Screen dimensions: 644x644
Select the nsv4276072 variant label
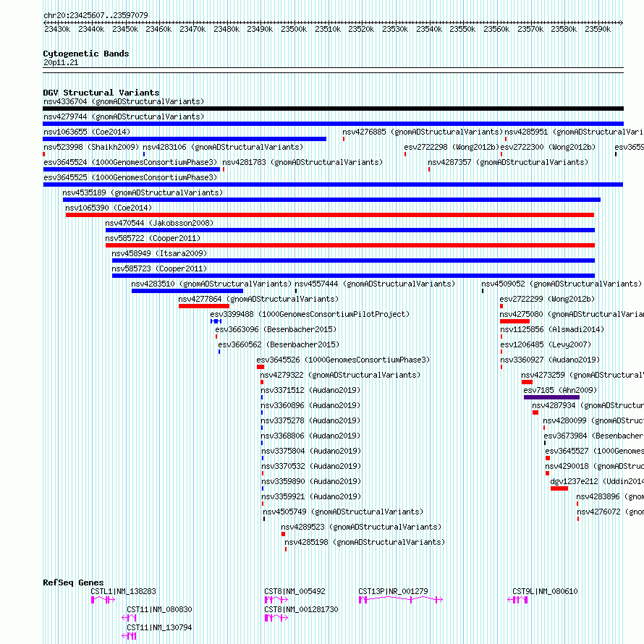(x=610, y=512)
